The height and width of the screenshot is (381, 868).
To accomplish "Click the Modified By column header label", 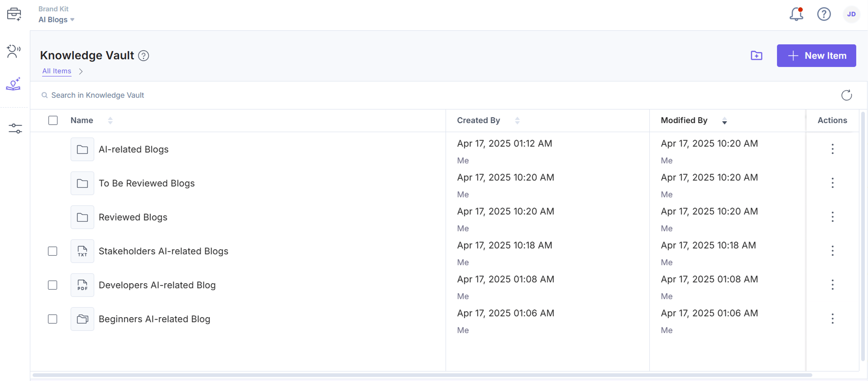I will pyautogui.click(x=684, y=120).
